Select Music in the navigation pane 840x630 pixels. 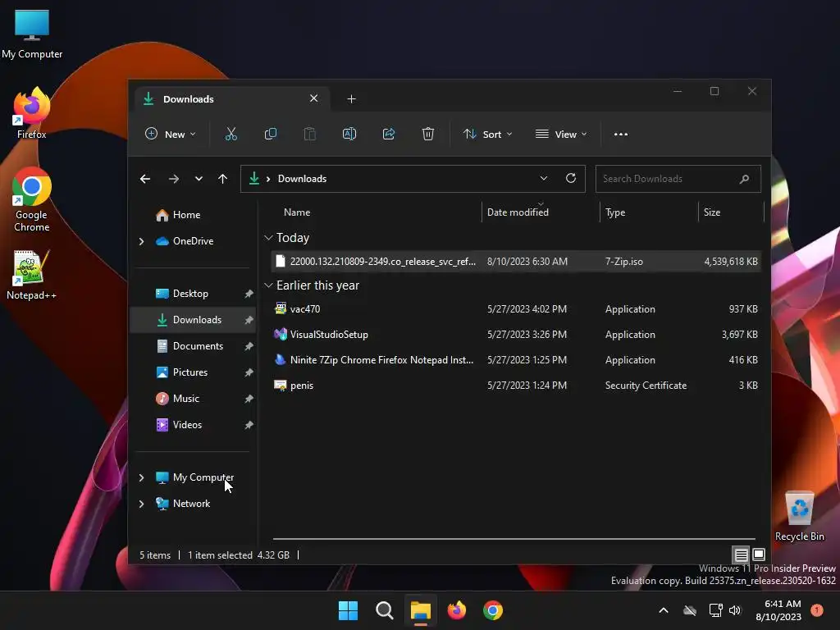point(193,399)
